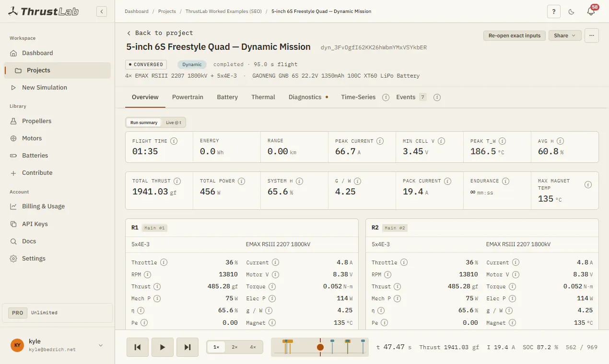The height and width of the screenshot is (364, 609).
Task: Click R1 Throttle info icon
Action: (164, 262)
